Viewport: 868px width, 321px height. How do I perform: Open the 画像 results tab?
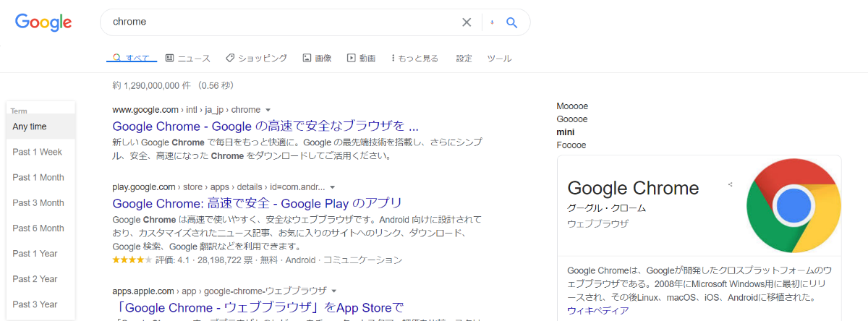tap(317, 58)
